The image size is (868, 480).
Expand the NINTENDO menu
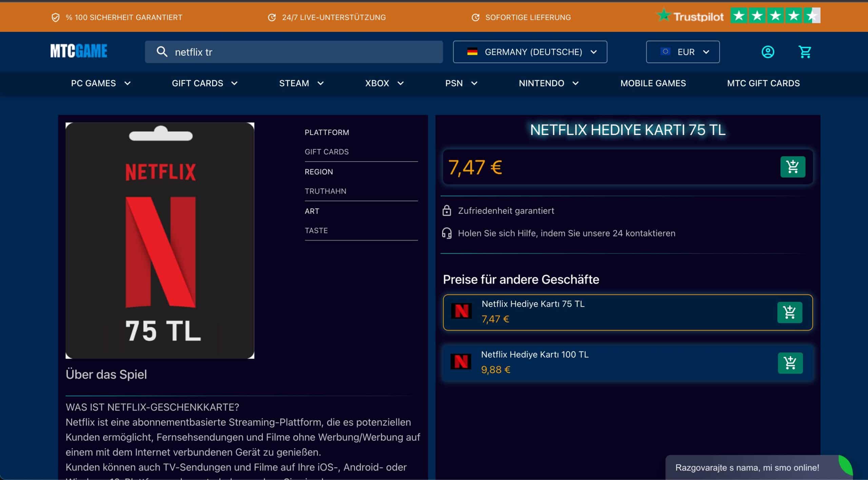548,83
